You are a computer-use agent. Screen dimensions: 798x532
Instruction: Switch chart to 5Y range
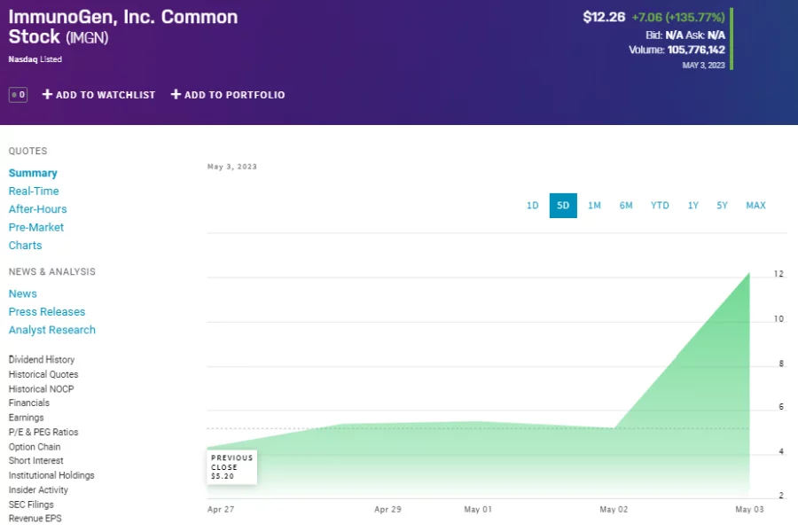pyautogui.click(x=722, y=206)
